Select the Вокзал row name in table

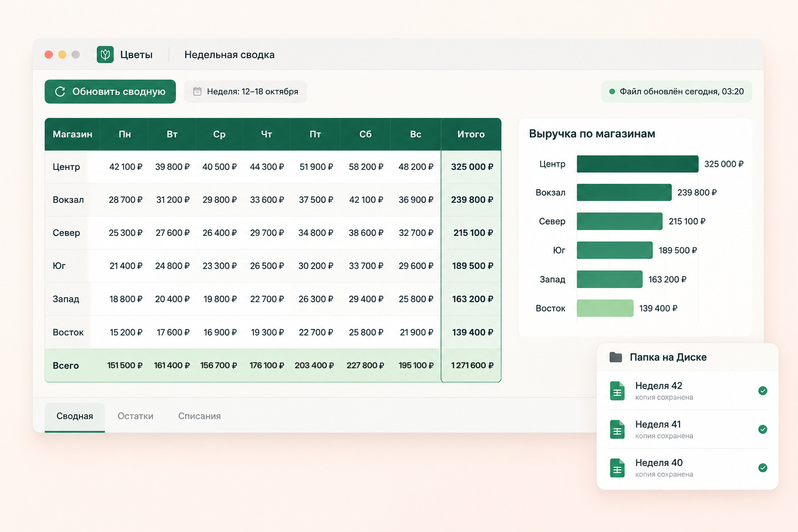pos(68,200)
